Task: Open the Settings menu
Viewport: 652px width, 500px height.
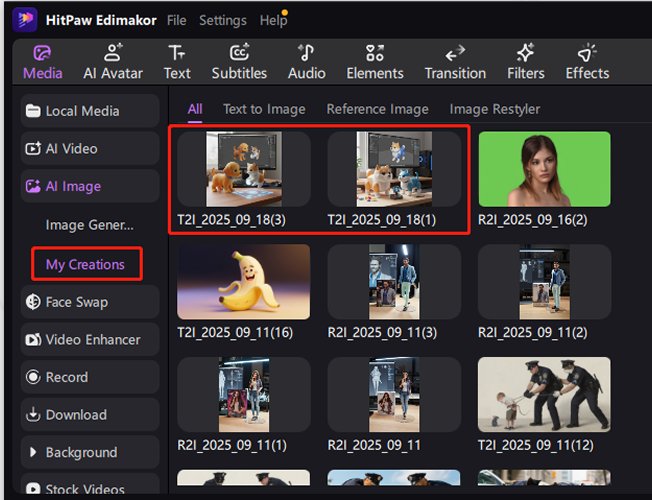Action: [222, 20]
